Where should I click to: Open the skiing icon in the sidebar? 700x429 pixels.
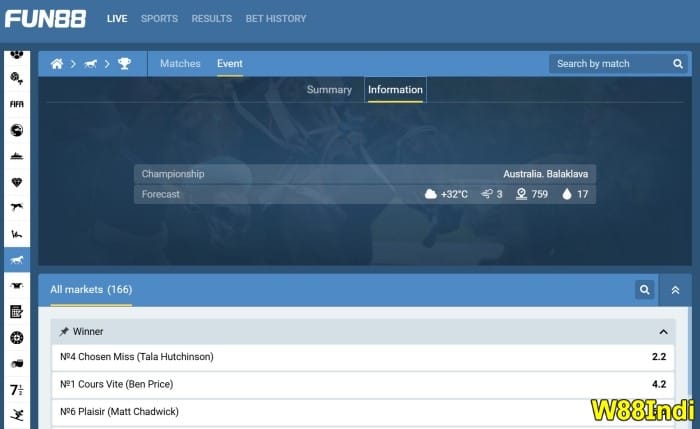pos(17,415)
